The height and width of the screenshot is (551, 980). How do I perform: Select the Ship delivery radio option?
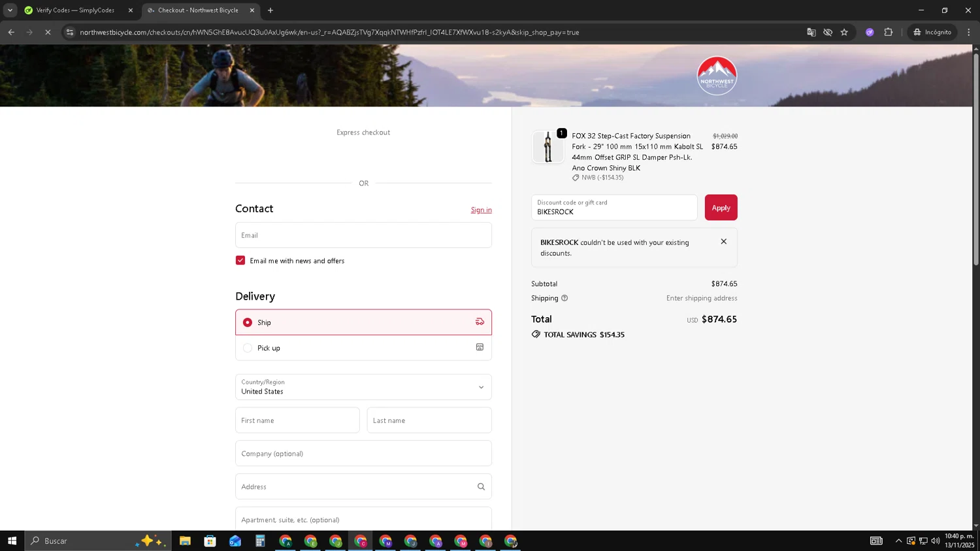[248, 323]
